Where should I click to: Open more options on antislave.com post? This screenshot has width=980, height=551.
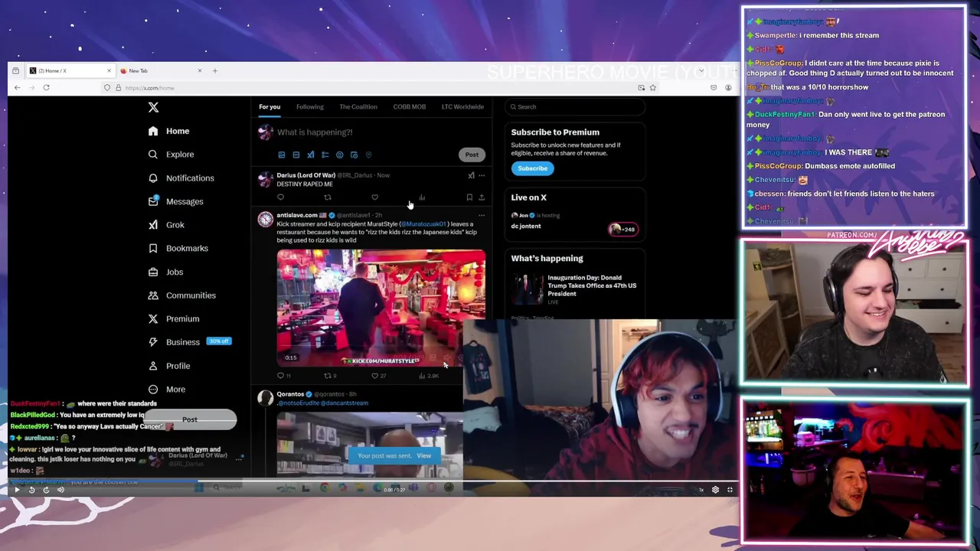482,215
